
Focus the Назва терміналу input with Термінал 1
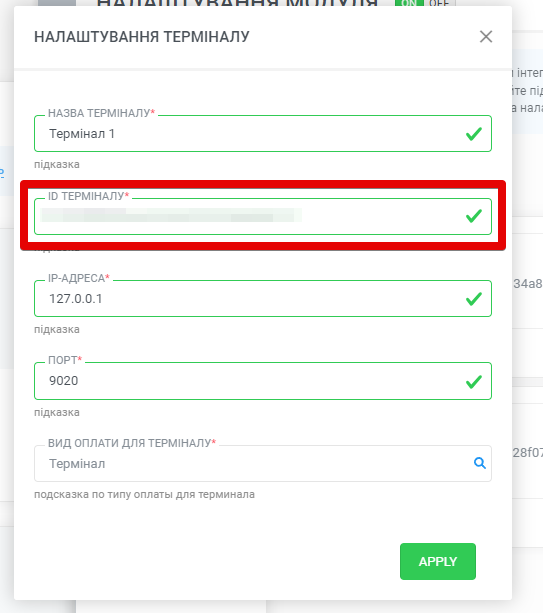[x=263, y=134]
